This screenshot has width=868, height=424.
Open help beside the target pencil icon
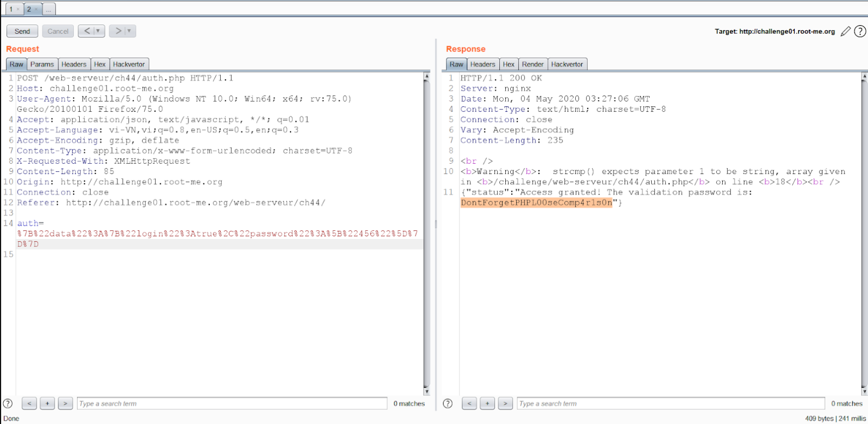[860, 31]
